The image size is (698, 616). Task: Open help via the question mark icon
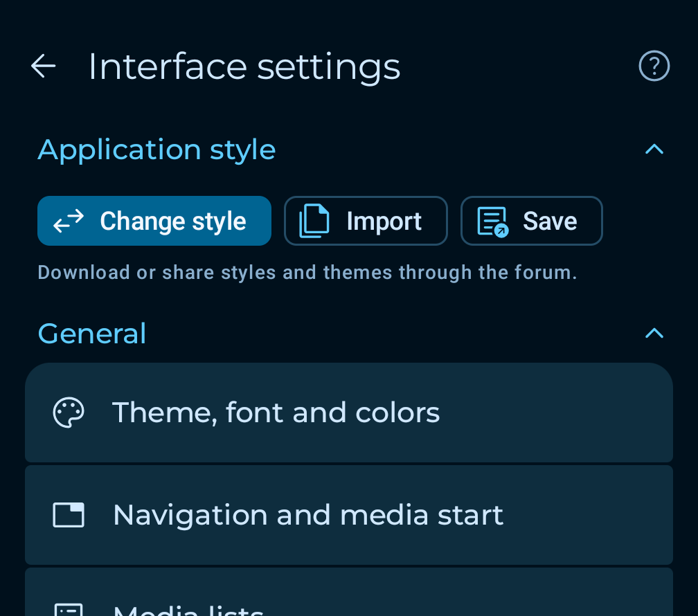click(654, 66)
